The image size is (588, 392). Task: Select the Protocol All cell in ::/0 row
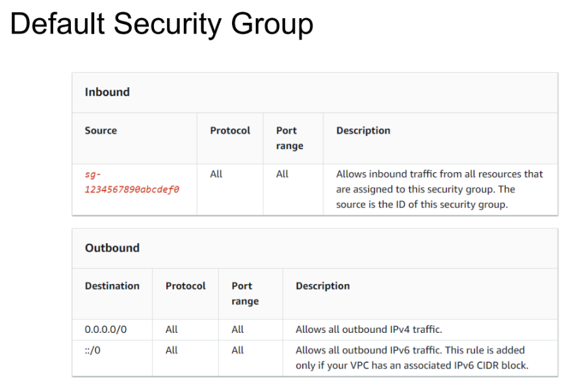172,350
